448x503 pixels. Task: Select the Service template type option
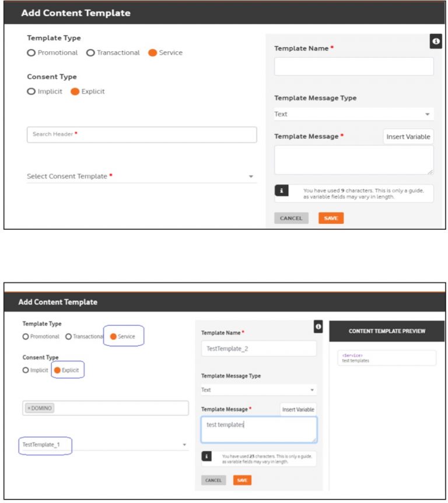152,52
